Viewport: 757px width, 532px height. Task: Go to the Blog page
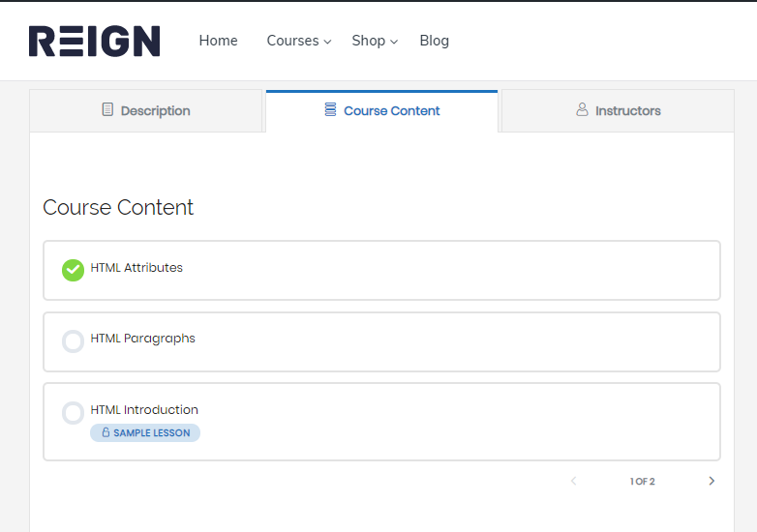tap(434, 41)
